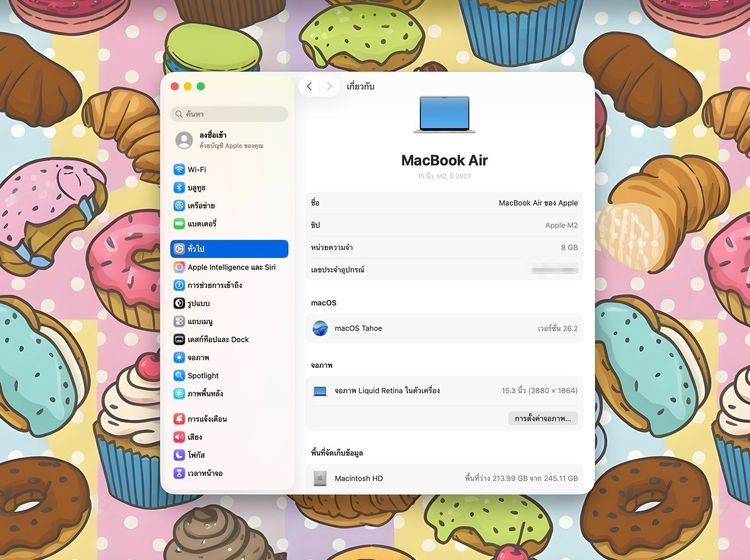Open the Battery (แบตเตอรี่) icon
This screenshot has width=750, height=560.
pyautogui.click(x=179, y=223)
